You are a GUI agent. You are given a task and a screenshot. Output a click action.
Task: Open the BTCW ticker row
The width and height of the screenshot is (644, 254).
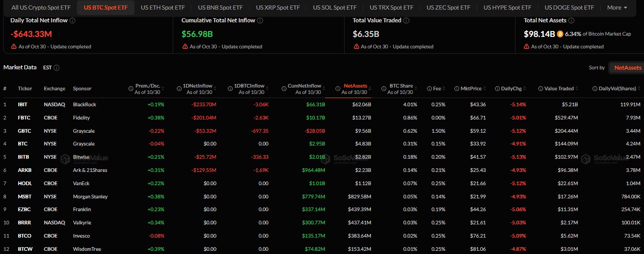[322, 249]
